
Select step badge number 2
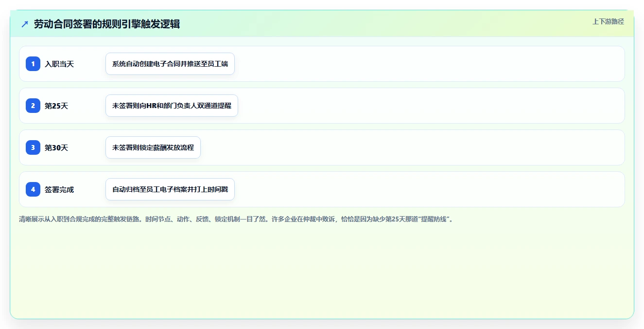33,106
